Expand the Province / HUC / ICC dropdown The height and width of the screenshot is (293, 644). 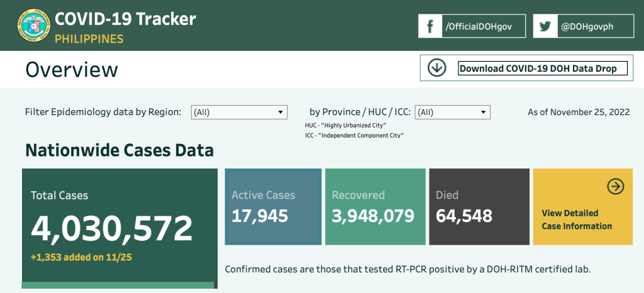(x=452, y=113)
